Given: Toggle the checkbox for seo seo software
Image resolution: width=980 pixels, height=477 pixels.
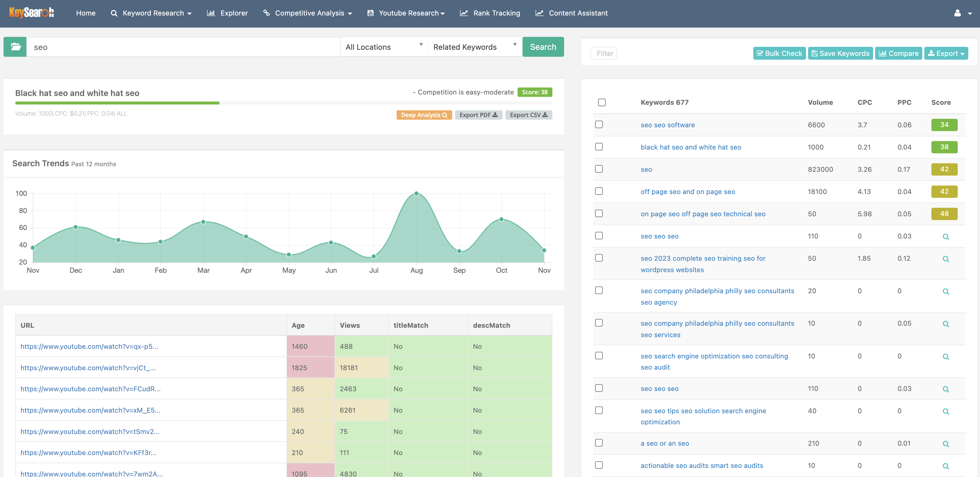Looking at the screenshot, I should [x=599, y=124].
